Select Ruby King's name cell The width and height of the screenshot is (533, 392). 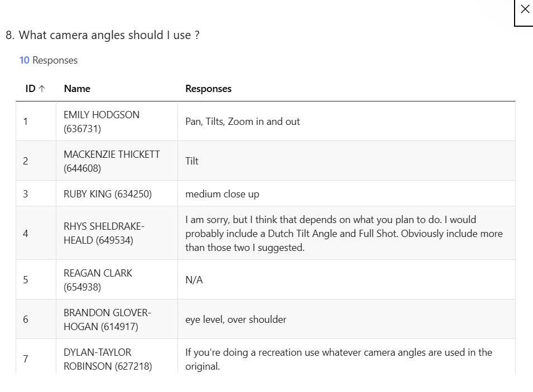coord(108,194)
